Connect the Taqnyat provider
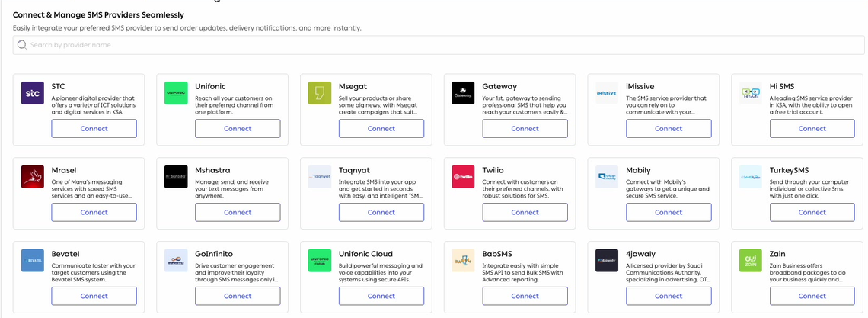Screen dimensions: 868x318 pyautogui.click(x=381, y=212)
